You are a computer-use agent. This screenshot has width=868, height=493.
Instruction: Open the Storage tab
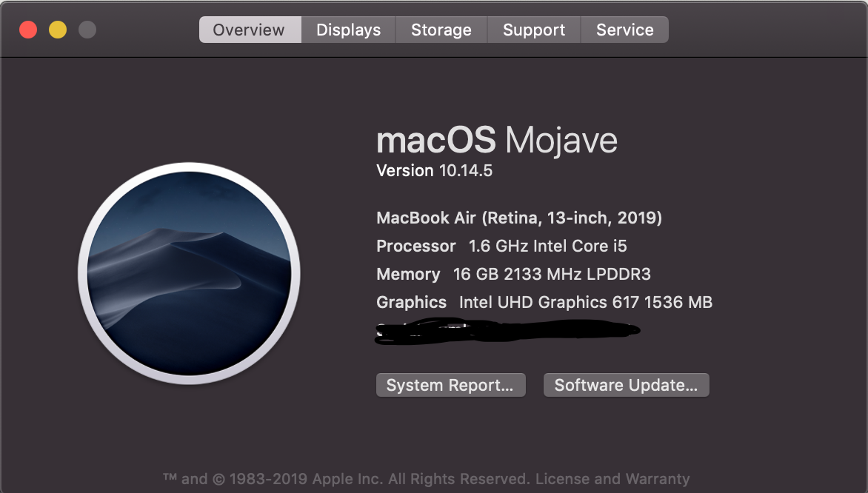pos(441,30)
